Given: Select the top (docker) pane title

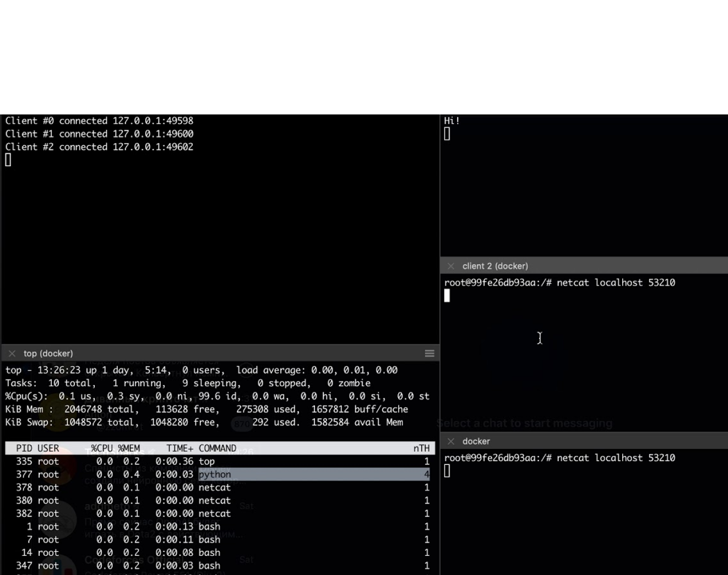Looking at the screenshot, I should [48, 353].
